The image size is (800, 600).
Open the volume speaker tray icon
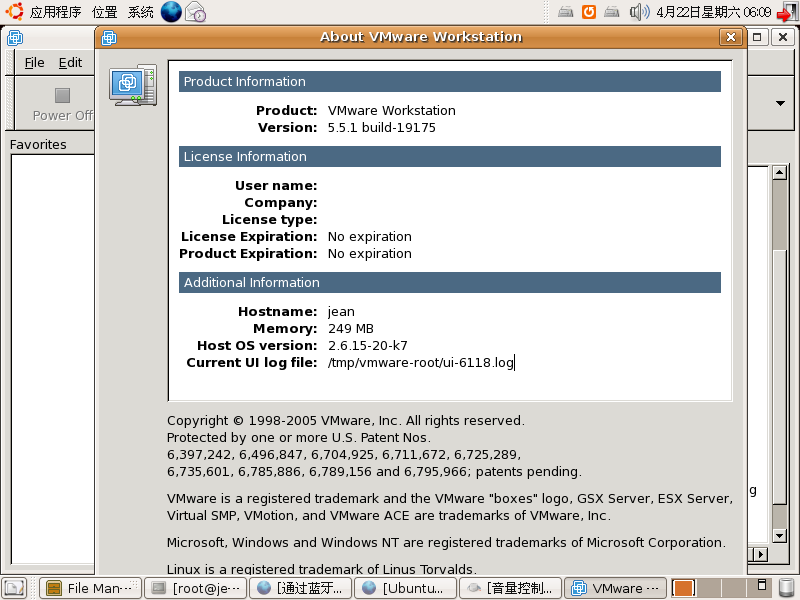pyautogui.click(x=639, y=11)
